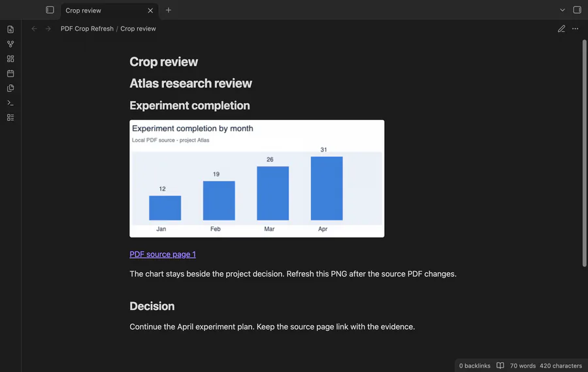The image size is (588, 372).
Task: Click Continue the April experiment plan text
Action: pyautogui.click(x=272, y=327)
